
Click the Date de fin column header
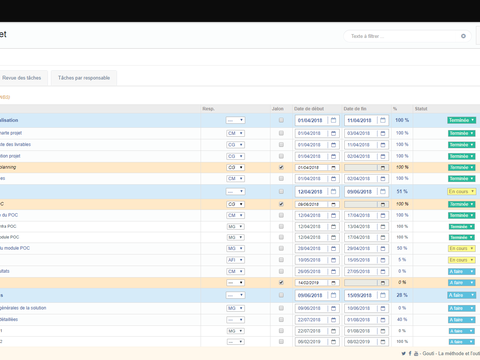point(355,109)
